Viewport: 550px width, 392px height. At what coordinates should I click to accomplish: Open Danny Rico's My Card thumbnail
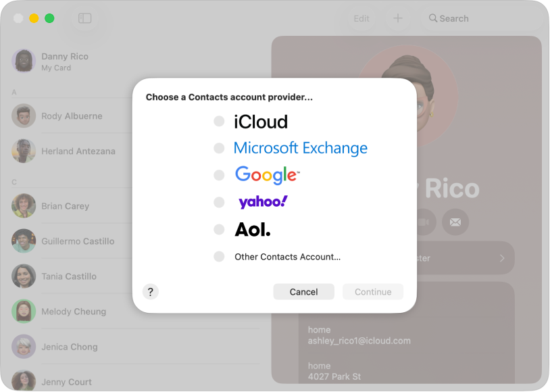click(24, 61)
